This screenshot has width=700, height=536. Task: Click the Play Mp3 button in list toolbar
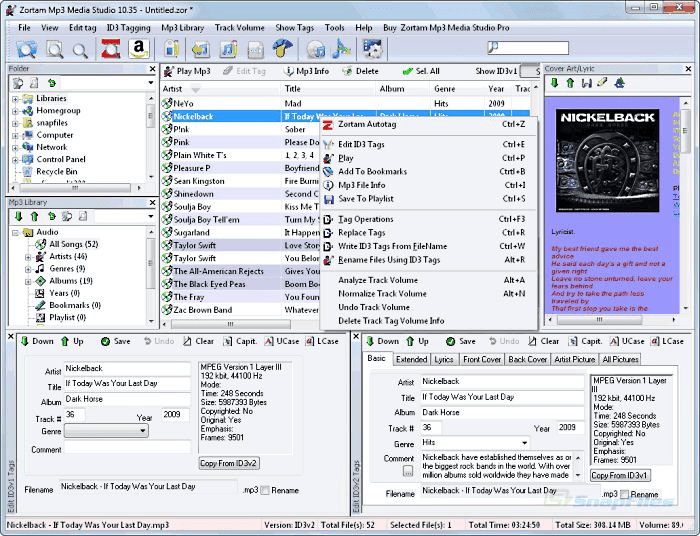(x=188, y=71)
